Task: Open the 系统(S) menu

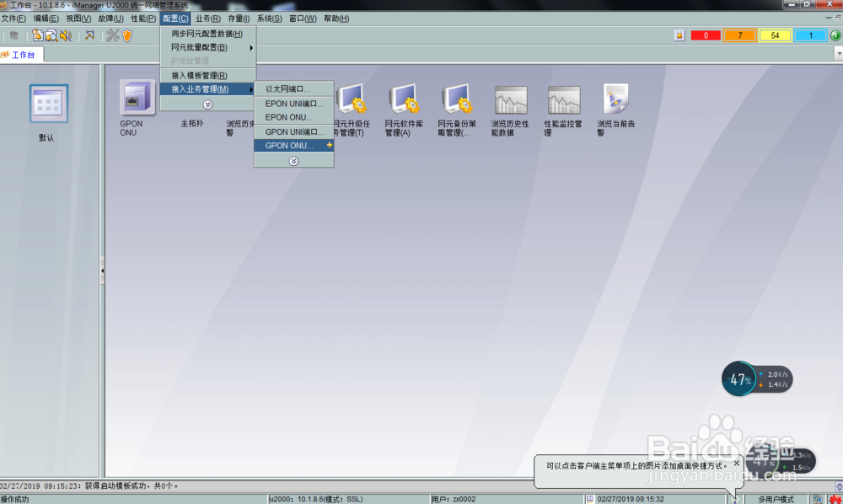Action: point(270,19)
